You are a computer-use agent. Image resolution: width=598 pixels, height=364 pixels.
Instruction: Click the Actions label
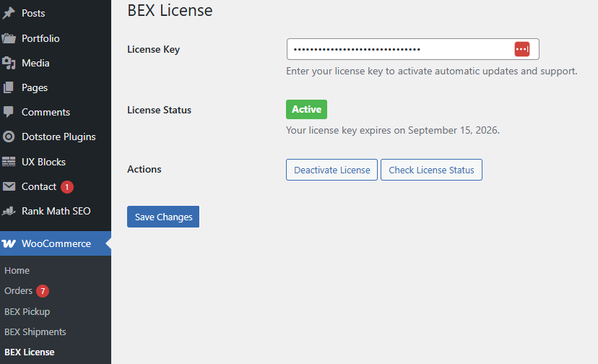click(144, 169)
